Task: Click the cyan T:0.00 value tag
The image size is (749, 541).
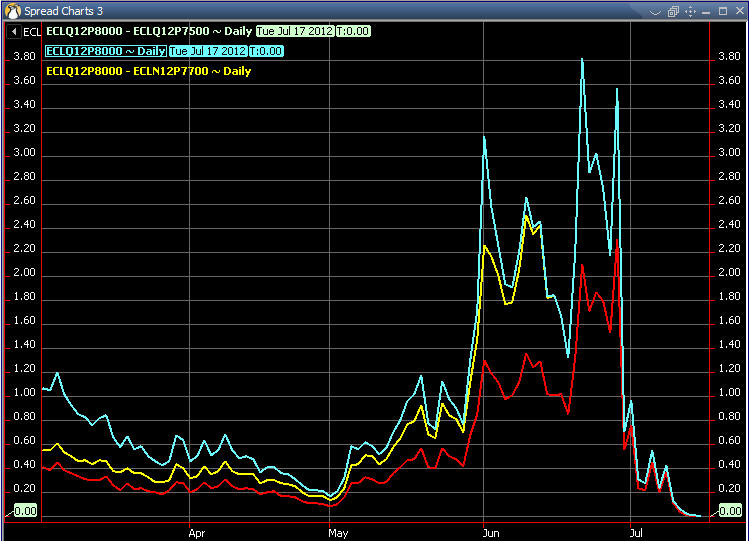Action: 266,51
